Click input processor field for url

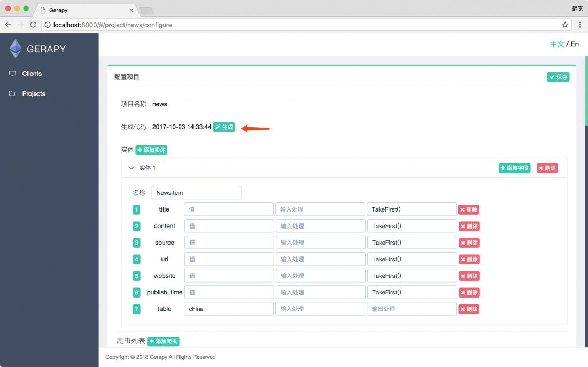tap(320, 259)
